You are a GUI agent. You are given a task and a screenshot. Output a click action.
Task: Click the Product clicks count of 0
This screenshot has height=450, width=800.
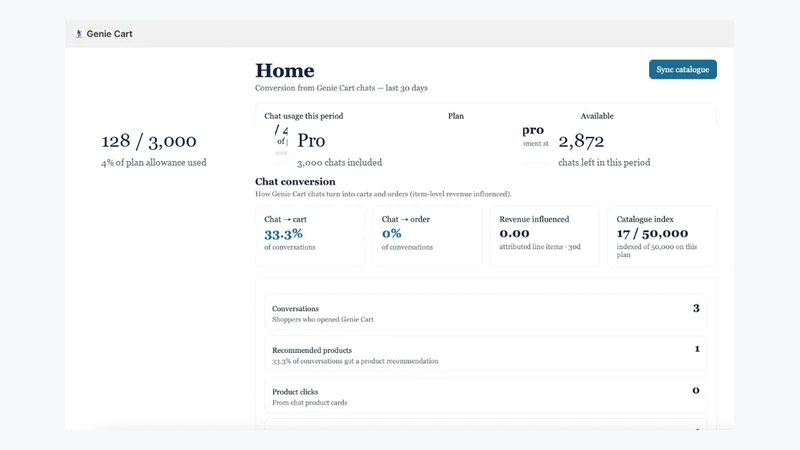[696, 390]
